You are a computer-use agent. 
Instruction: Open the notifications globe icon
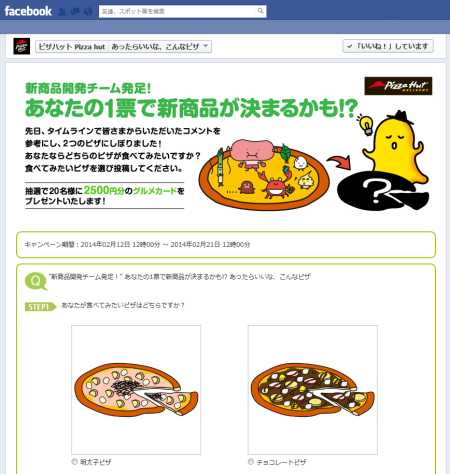(x=88, y=12)
